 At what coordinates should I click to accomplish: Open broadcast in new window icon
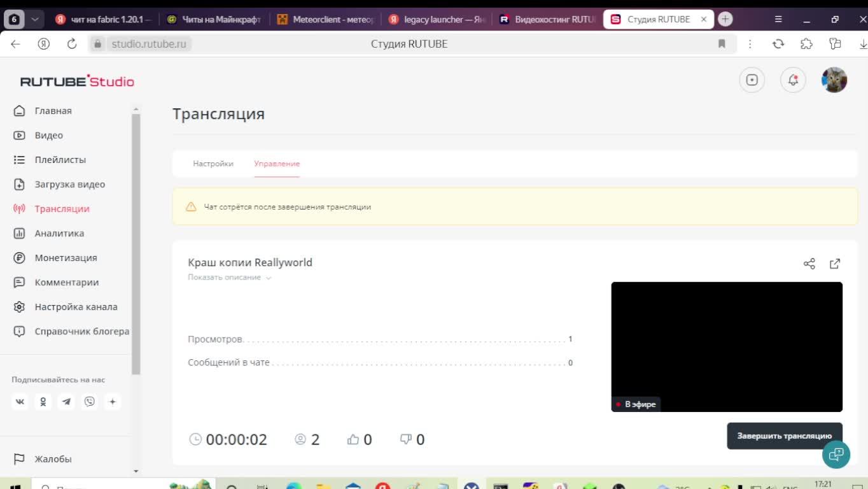(x=835, y=264)
